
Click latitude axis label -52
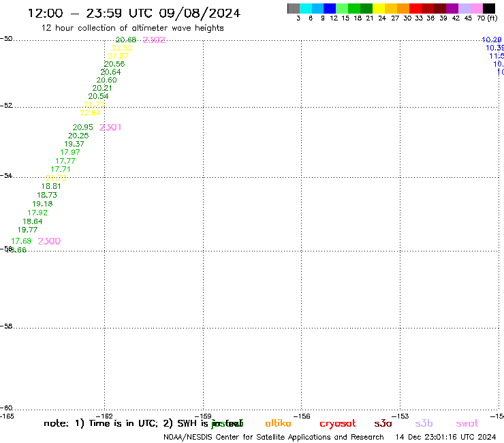pyautogui.click(x=6, y=106)
